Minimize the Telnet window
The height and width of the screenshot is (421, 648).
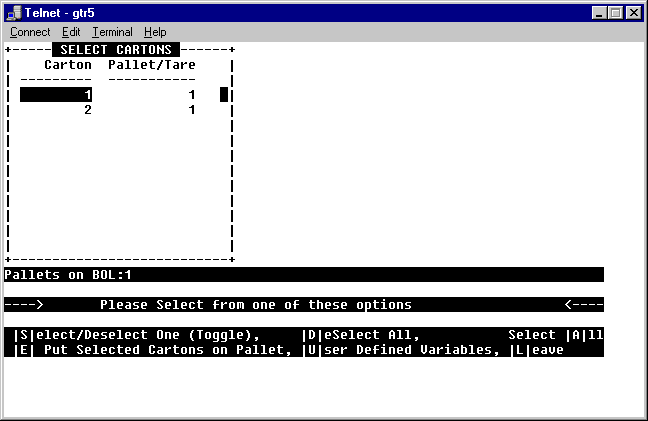pos(600,12)
